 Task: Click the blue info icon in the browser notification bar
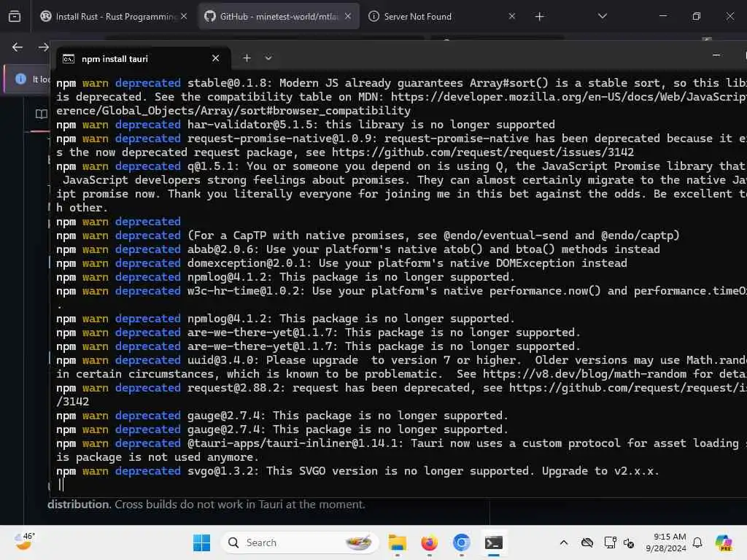coord(21,79)
